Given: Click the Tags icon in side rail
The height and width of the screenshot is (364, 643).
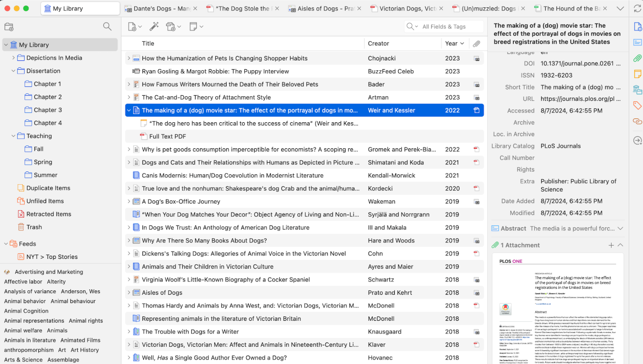Looking at the screenshot, I should point(637,105).
